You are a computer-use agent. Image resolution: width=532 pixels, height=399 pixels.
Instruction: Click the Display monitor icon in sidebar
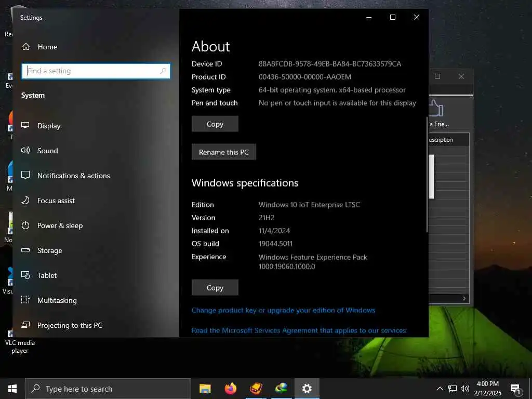[x=25, y=125]
